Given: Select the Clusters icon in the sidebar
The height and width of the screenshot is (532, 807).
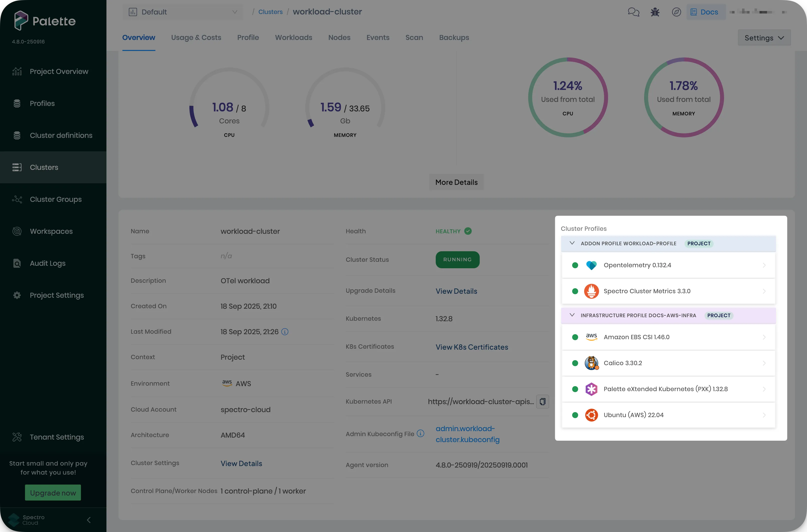Looking at the screenshot, I should pos(17,167).
